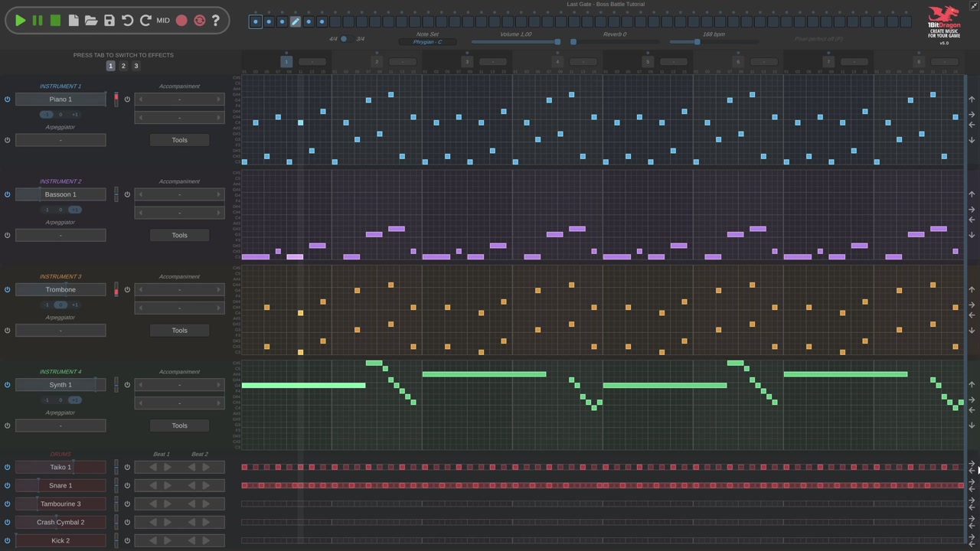Screen dimensions: 980x551
Task: Stop playback with the green square
Action: pos(55,21)
